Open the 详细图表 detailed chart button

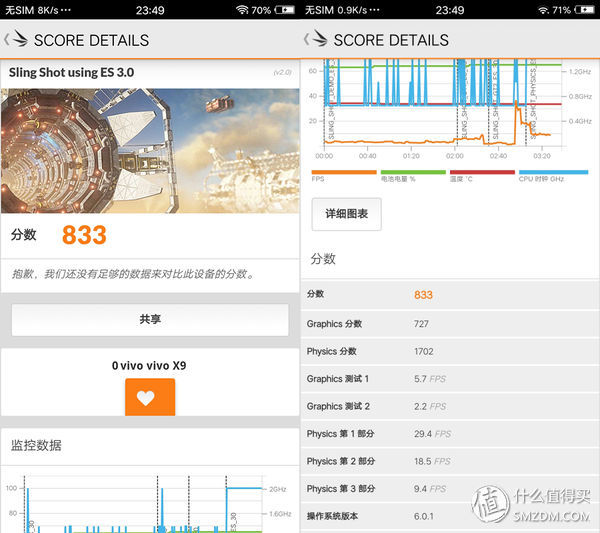click(346, 214)
